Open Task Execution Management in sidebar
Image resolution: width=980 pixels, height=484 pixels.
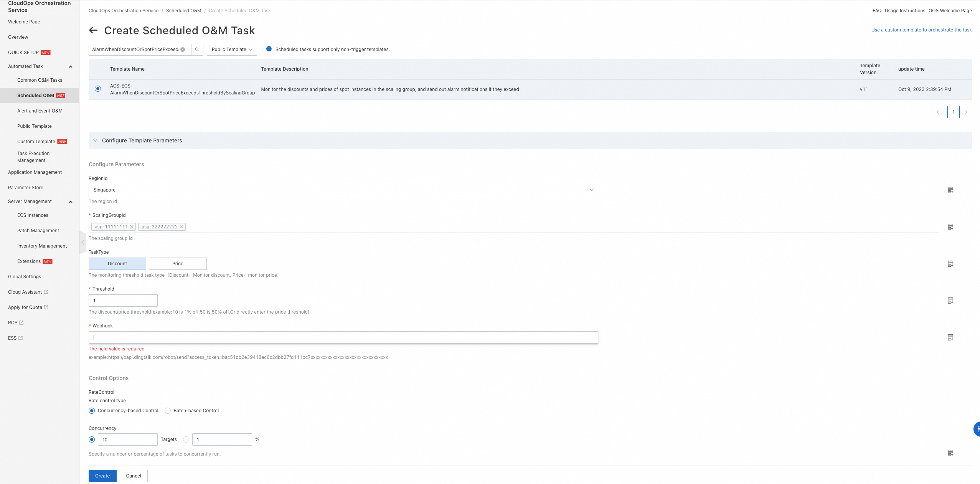point(33,157)
